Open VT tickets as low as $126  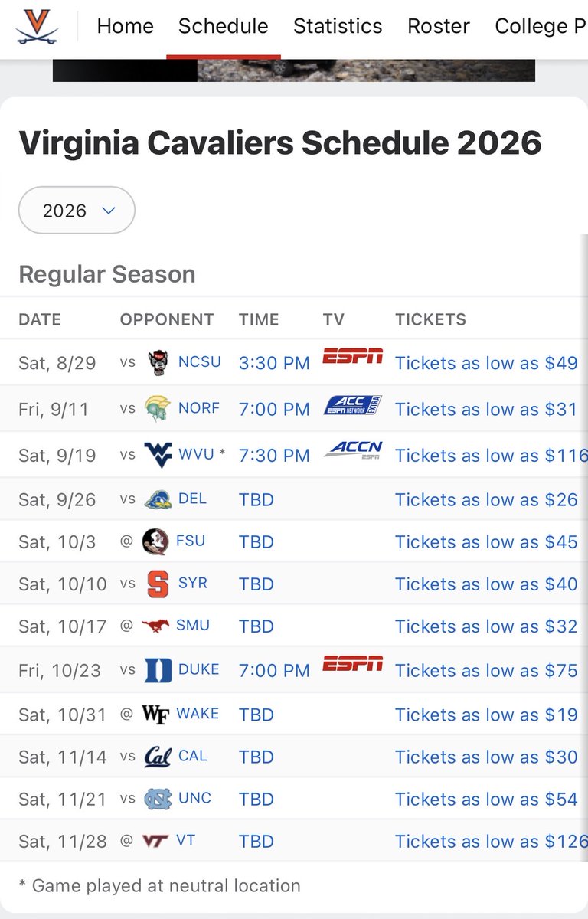point(491,841)
